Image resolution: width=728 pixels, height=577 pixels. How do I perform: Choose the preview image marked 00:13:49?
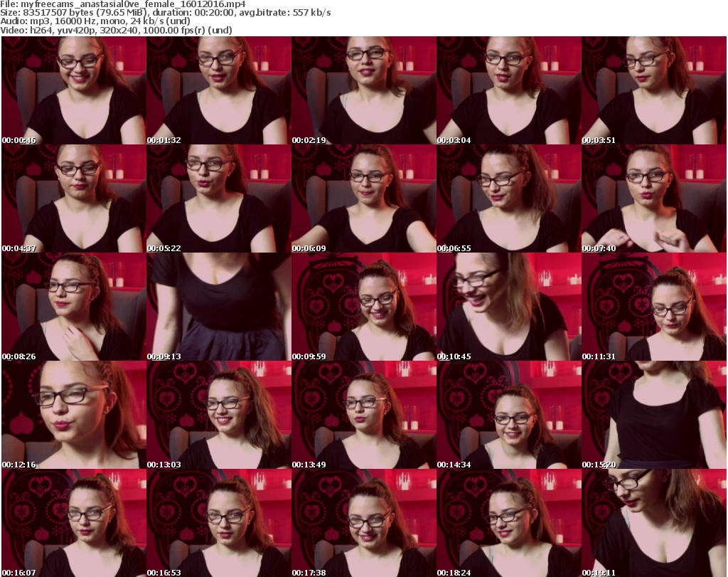tap(363, 415)
